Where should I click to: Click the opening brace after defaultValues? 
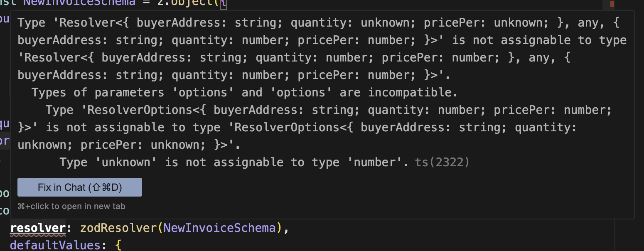(x=118, y=245)
